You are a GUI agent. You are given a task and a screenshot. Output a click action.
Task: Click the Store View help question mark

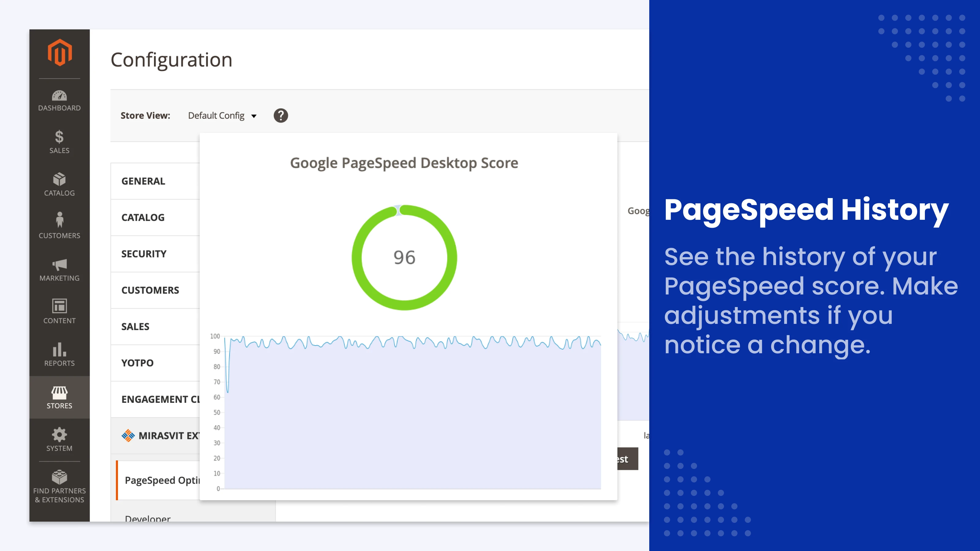pos(281,116)
